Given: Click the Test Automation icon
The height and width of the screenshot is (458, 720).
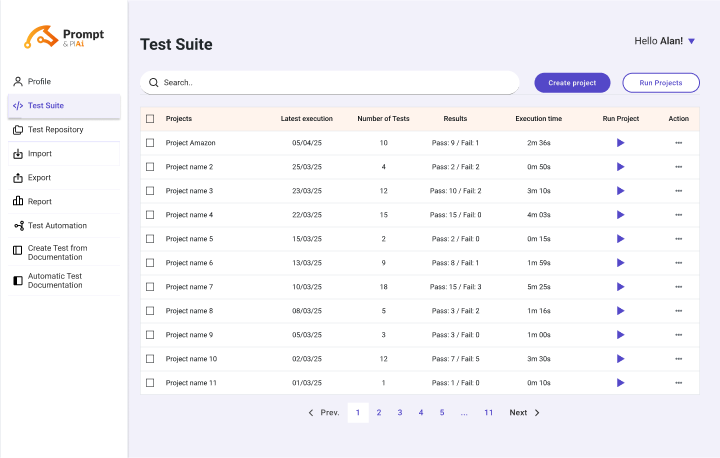Looking at the screenshot, I should click(18, 226).
